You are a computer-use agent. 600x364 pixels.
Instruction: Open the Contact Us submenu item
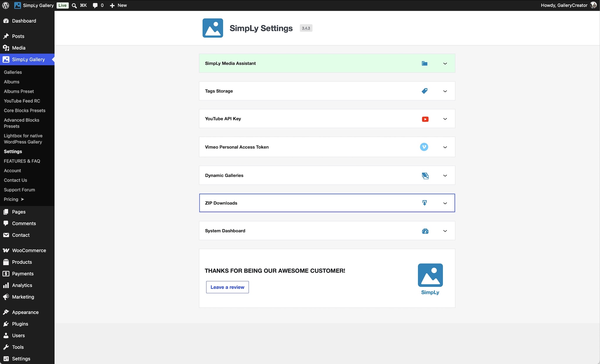click(x=16, y=180)
